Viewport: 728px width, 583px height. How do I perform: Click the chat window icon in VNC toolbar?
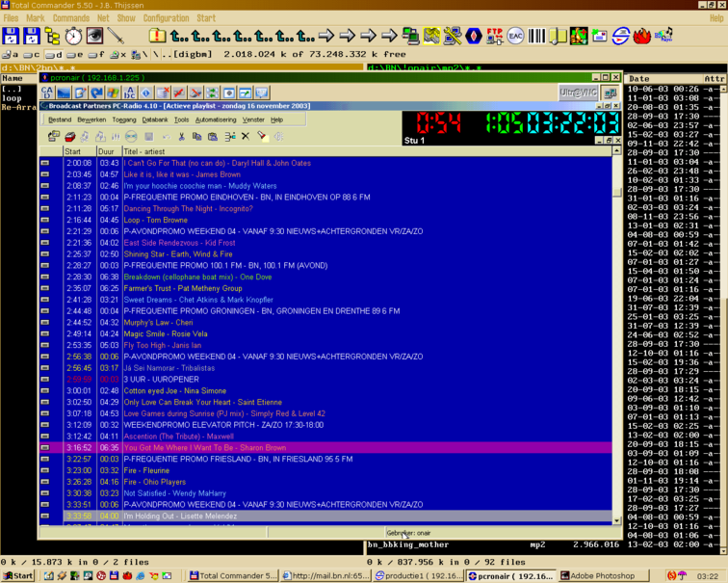(x=262, y=93)
